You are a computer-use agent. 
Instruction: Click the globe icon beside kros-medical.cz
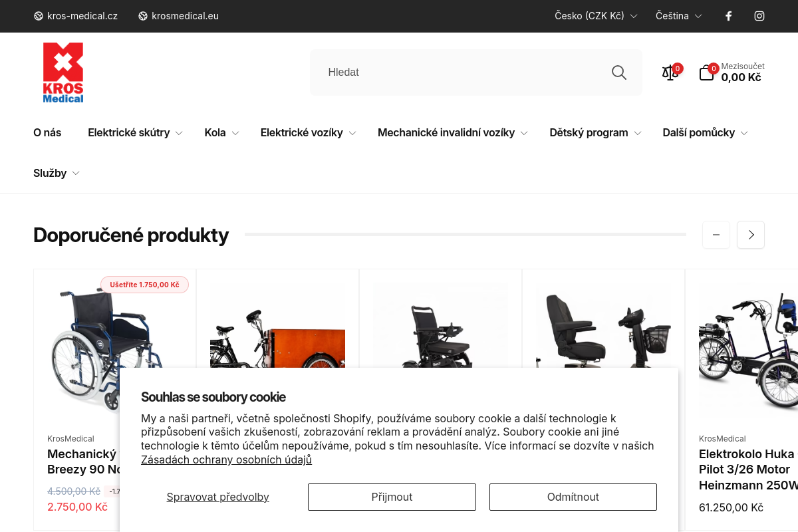39,16
